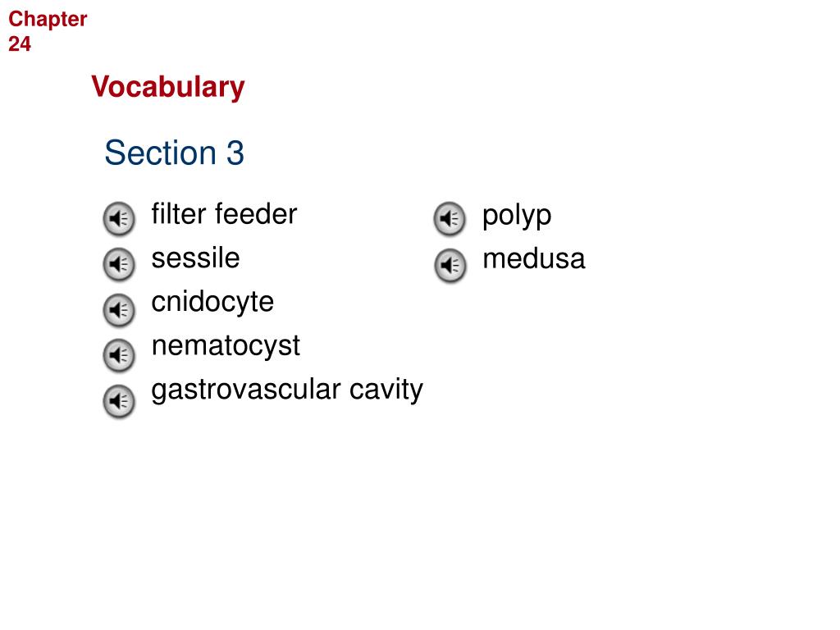Image resolution: width=840 pixels, height=630 pixels.
Task: Play audio for filter feeder
Action: pyautogui.click(x=119, y=218)
